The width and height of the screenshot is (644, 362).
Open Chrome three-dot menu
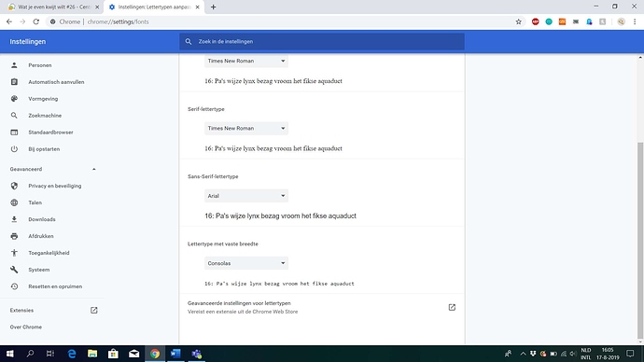635,21
